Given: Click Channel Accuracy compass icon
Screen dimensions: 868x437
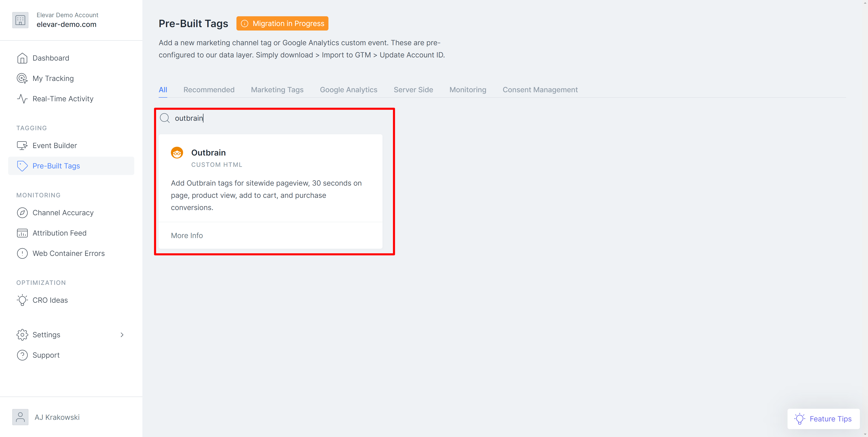Looking at the screenshot, I should coord(22,213).
